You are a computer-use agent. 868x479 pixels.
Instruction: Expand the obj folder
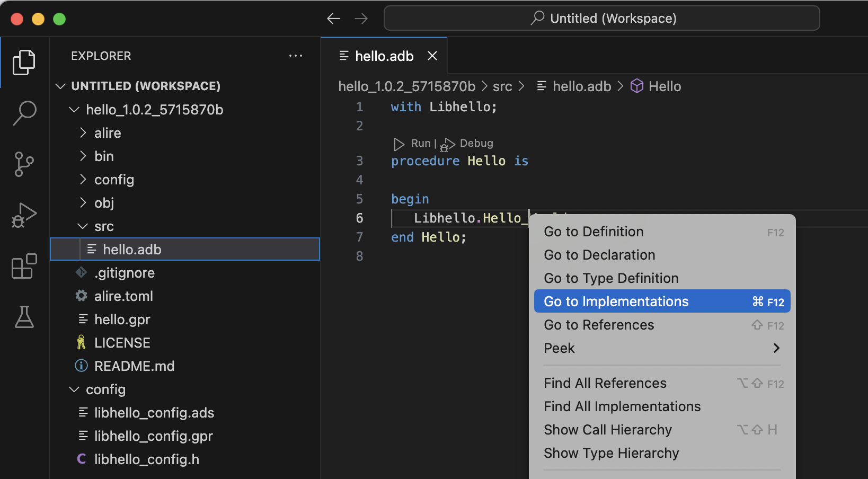click(104, 203)
